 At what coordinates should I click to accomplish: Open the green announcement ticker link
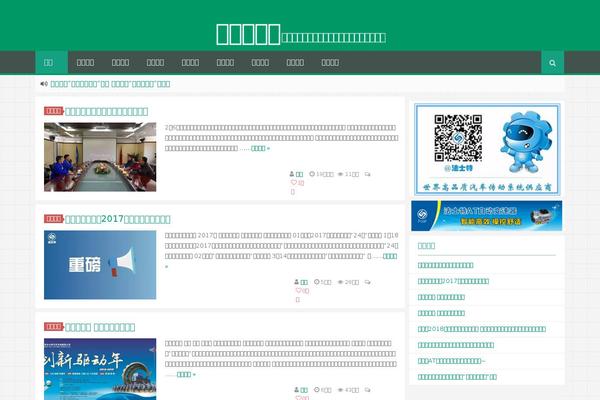click(110, 84)
